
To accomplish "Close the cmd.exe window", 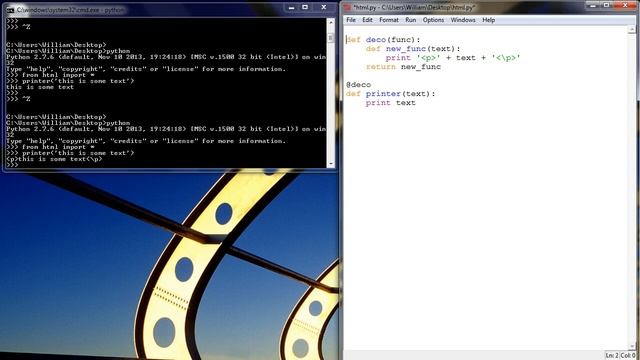I will [x=324, y=7].
